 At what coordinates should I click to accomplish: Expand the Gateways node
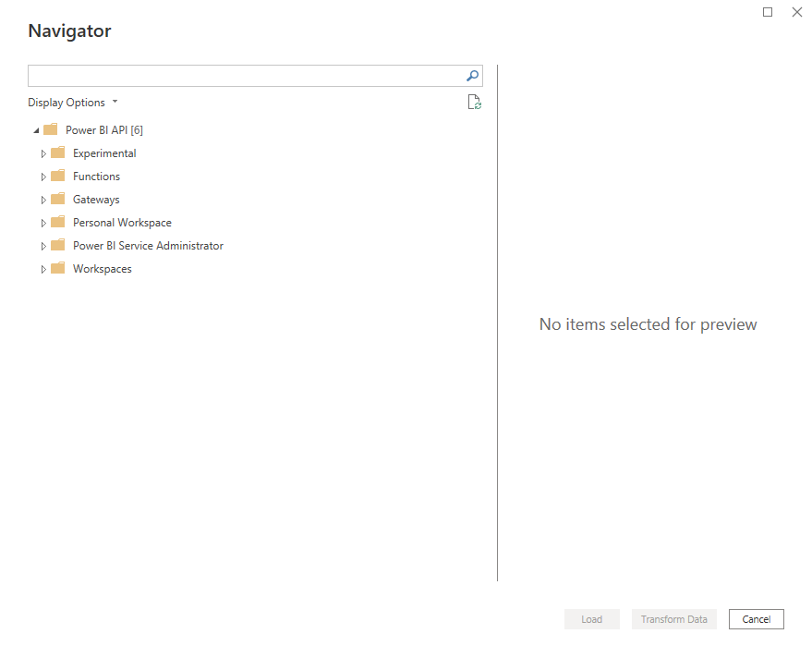click(x=43, y=199)
